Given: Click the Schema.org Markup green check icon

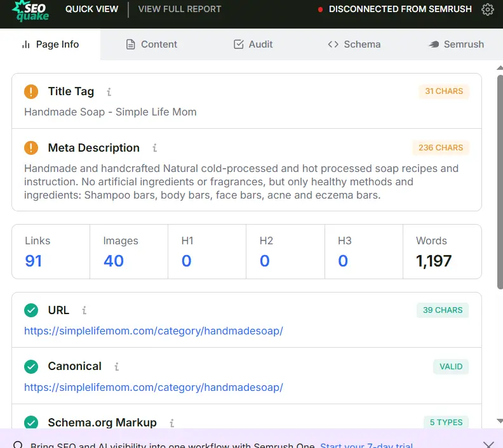Looking at the screenshot, I should tap(31, 423).
